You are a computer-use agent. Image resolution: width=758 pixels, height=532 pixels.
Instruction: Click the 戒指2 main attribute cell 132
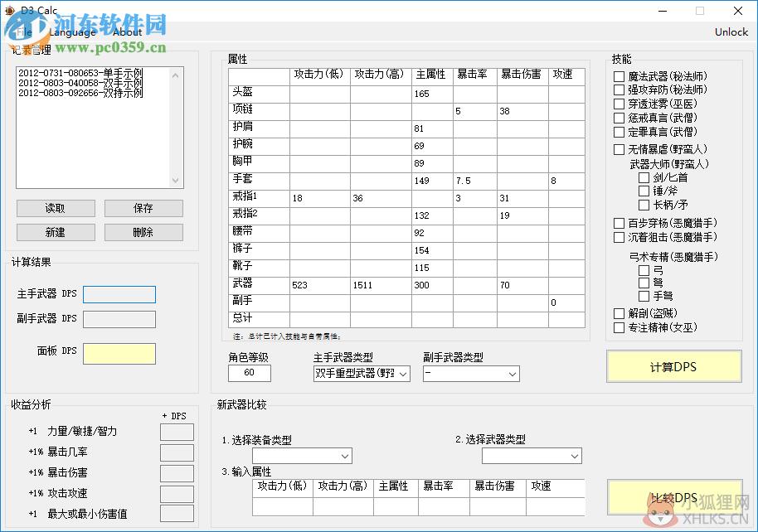coord(432,215)
